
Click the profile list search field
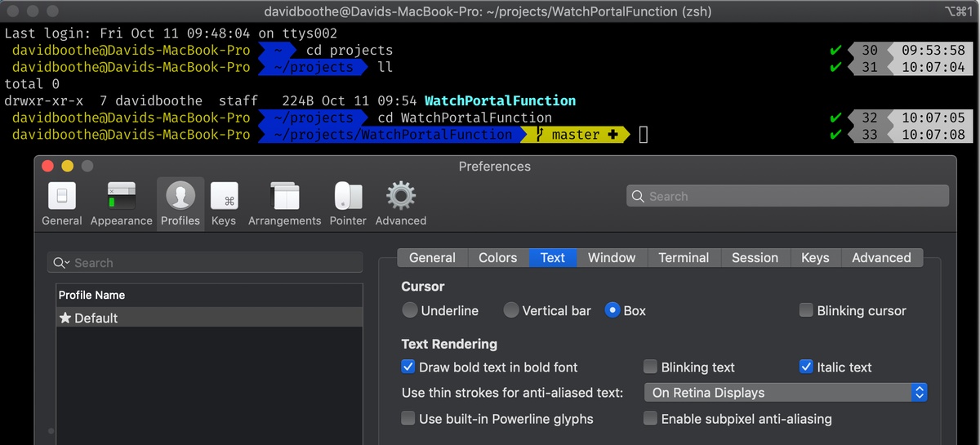pyautogui.click(x=205, y=263)
